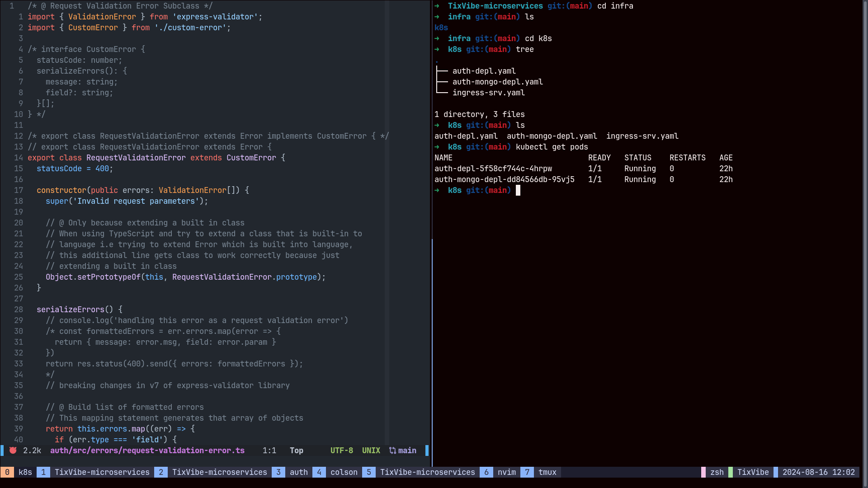This screenshot has height=488, width=868.
Task: Click the constructor line in the editor
Action: (x=143, y=190)
